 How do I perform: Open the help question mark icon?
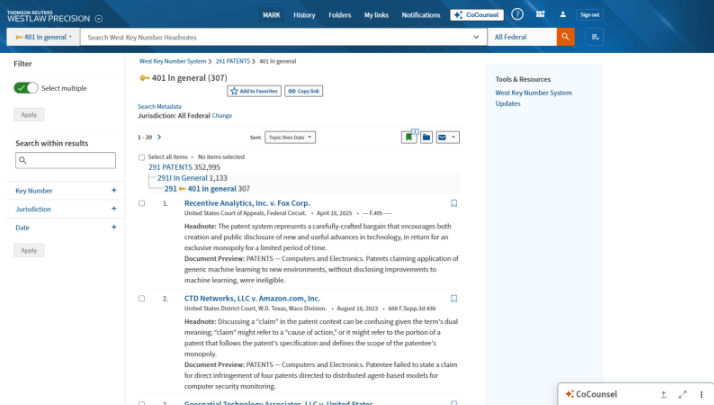pos(517,15)
